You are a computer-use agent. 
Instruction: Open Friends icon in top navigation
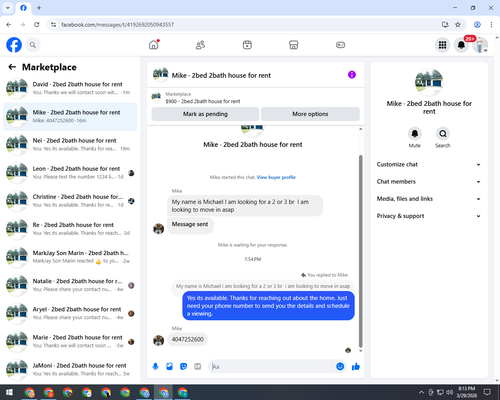(x=200, y=45)
